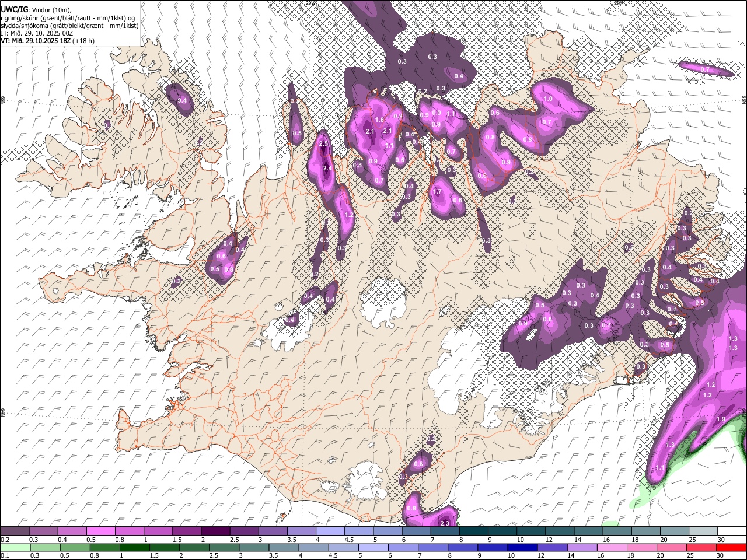Click the 1.7 precipitation value on the map
This screenshot has height=560, width=747.
[x=437, y=192]
